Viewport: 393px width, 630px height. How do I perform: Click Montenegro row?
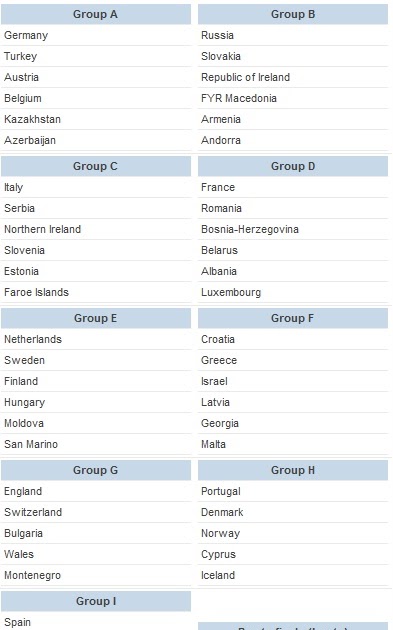96,575
